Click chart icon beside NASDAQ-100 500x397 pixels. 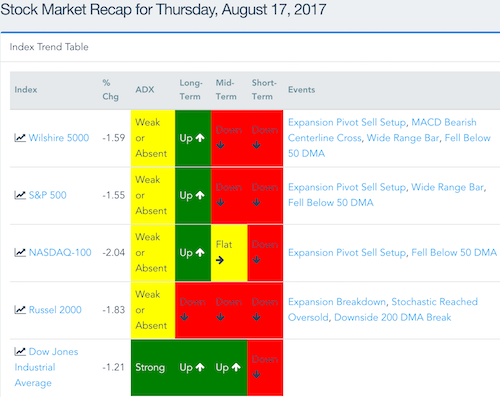[x=20, y=252]
